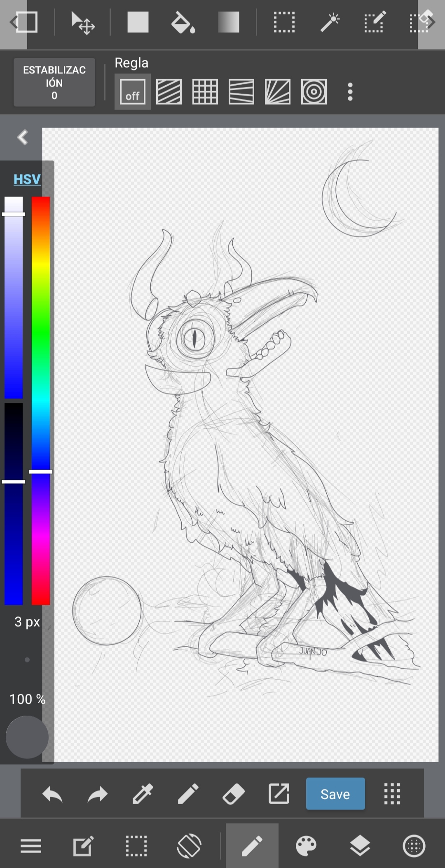Select the rectangular Selection tool
The width and height of the screenshot is (445, 868).
(284, 22)
